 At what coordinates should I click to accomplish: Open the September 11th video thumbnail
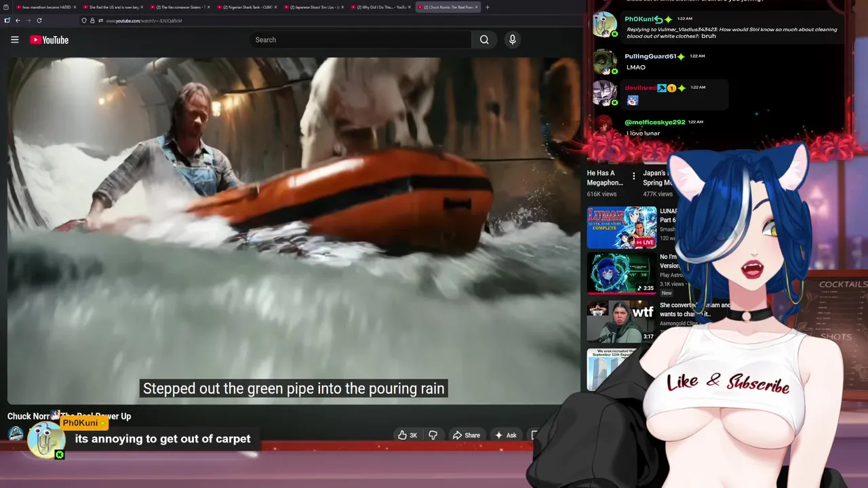[612, 369]
